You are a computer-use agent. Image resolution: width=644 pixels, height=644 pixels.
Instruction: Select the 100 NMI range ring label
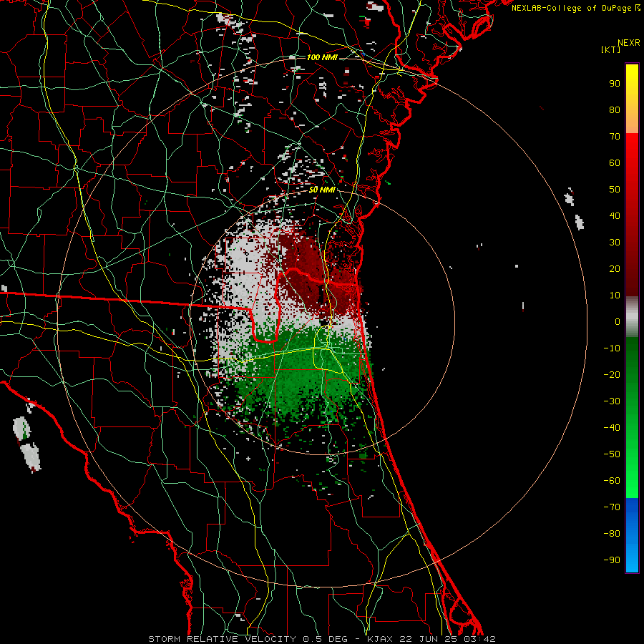click(321, 57)
